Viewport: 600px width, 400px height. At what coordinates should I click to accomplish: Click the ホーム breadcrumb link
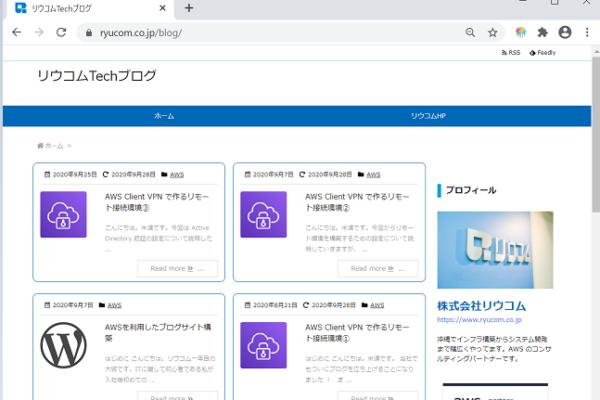53,146
